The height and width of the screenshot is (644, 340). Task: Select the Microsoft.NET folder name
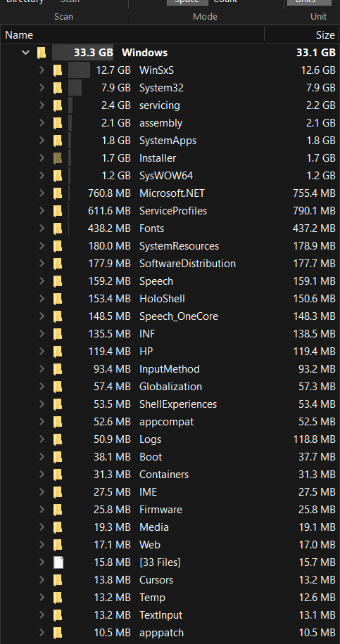coord(172,193)
